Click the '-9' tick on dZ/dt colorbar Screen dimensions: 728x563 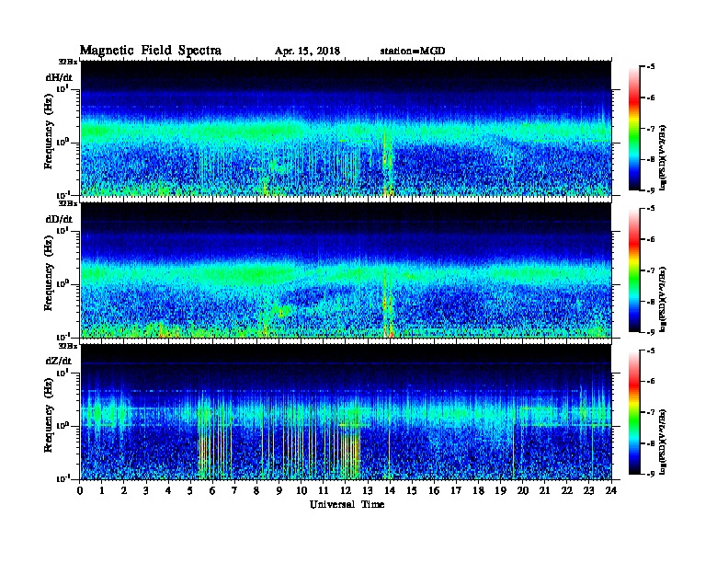[650, 474]
